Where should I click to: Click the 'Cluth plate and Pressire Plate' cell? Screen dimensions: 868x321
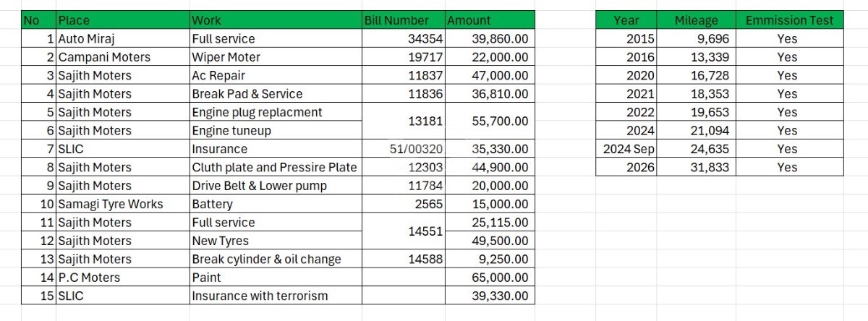(275, 167)
